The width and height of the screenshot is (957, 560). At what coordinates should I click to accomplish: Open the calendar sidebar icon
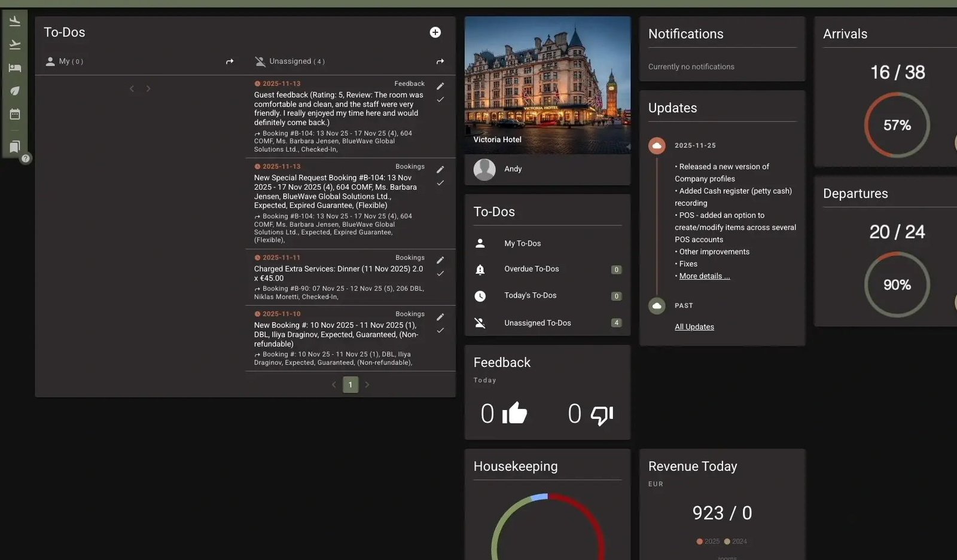point(15,114)
